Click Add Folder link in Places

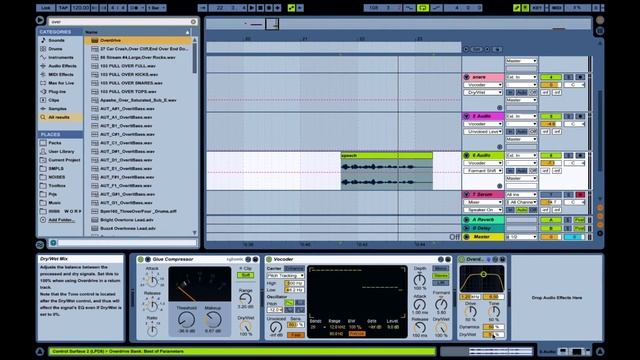[x=61, y=220]
